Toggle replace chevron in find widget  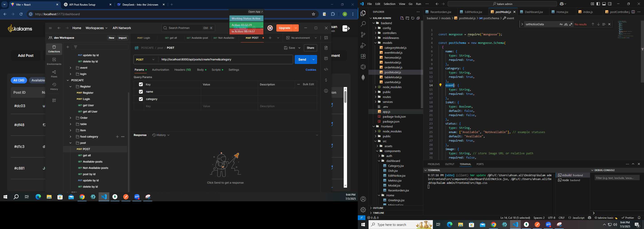click(x=522, y=24)
